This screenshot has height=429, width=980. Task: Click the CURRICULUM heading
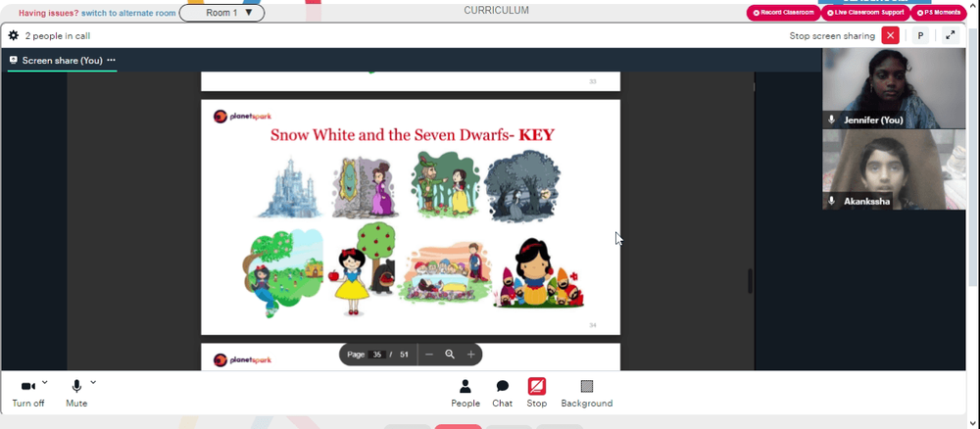pos(496,10)
